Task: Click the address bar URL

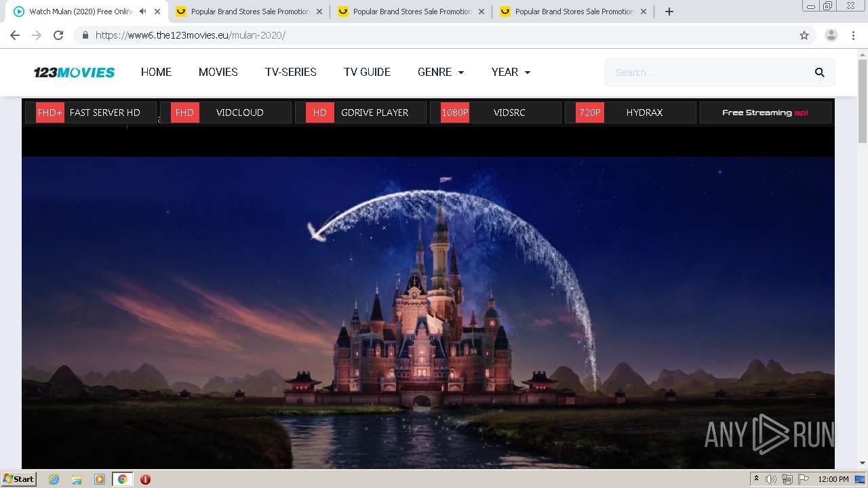Action: click(191, 35)
